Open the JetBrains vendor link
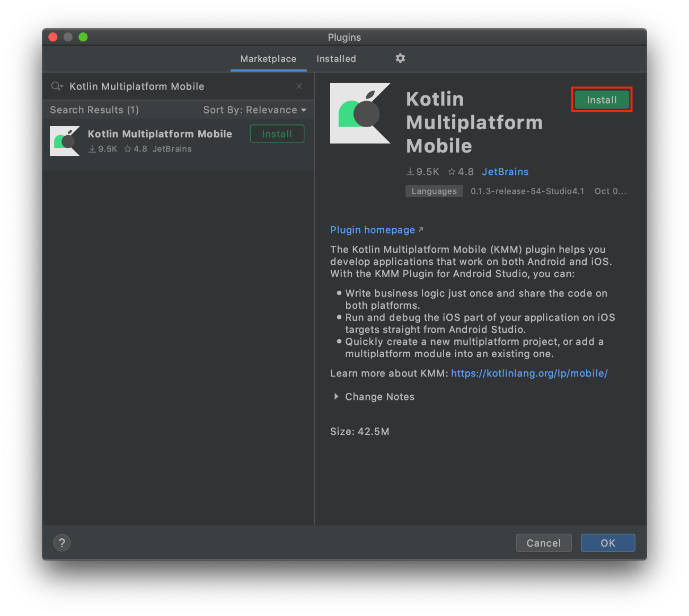689x616 pixels. 505,172
